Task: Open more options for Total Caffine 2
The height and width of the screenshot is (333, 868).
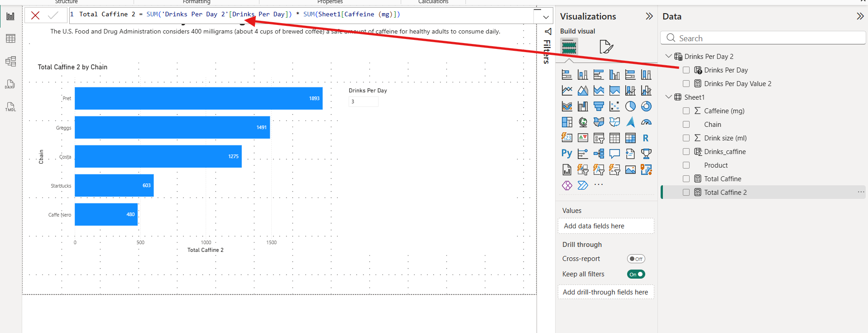Action: tap(860, 192)
